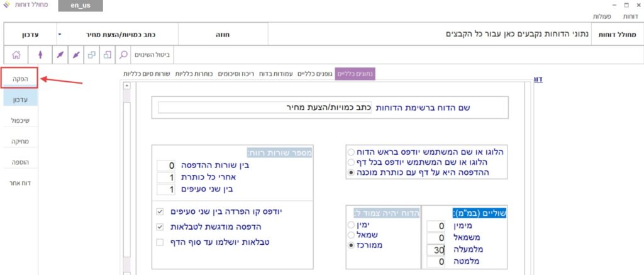Click the home icon in the toolbar

16,55
